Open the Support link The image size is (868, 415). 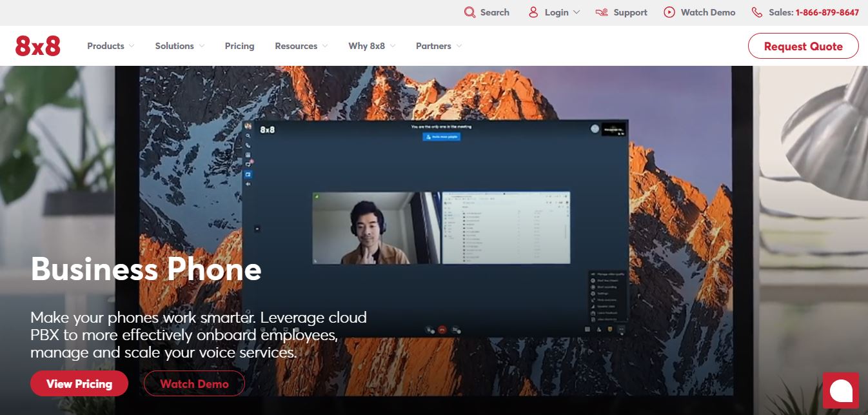[x=630, y=12]
